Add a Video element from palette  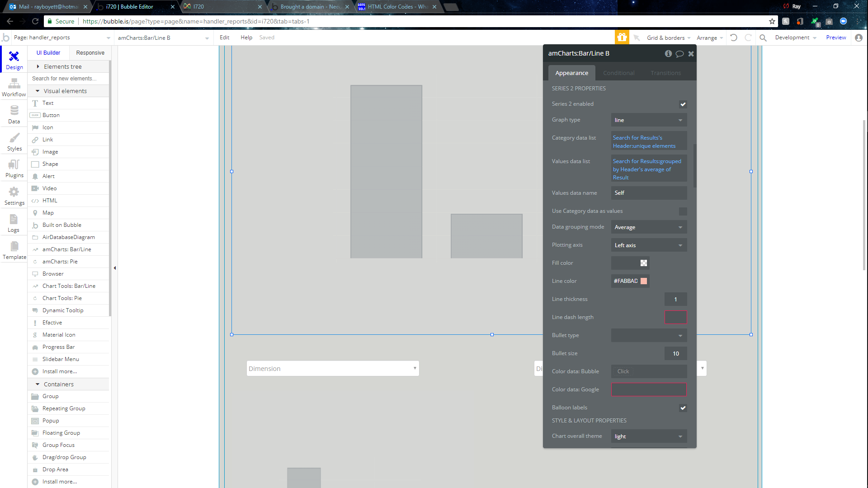(x=69, y=188)
